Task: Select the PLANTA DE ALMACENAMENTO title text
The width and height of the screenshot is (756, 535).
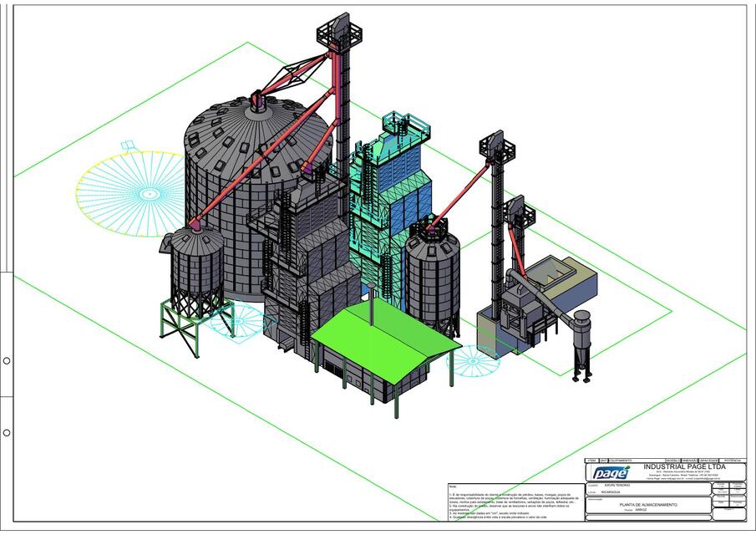Action: click(x=647, y=504)
